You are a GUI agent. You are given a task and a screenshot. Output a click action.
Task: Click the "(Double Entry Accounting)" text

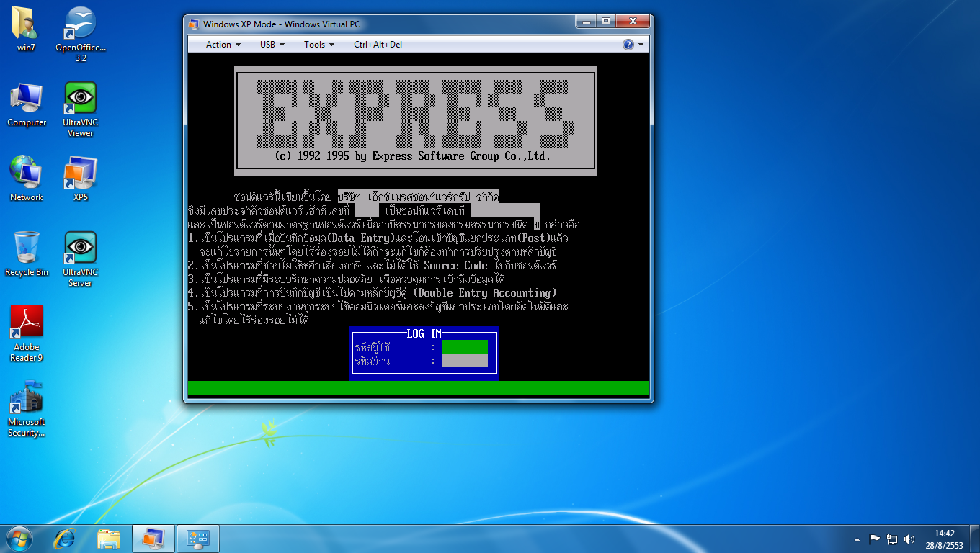coord(485,293)
